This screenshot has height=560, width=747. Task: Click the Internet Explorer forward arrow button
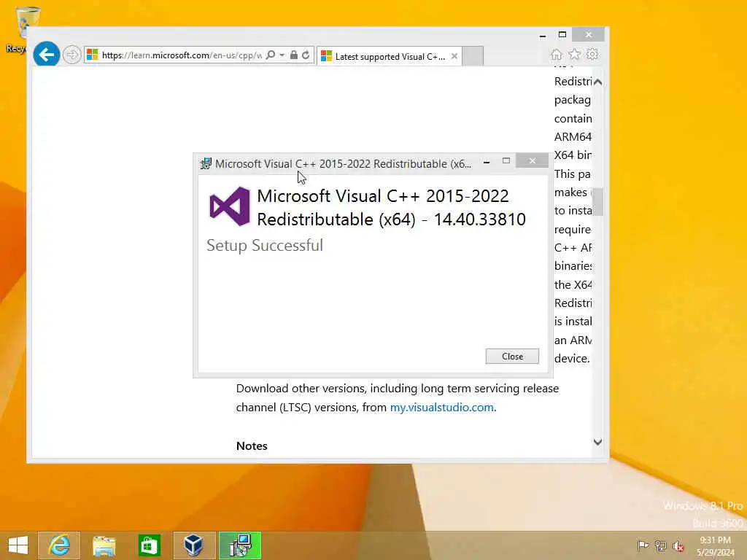coord(72,55)
